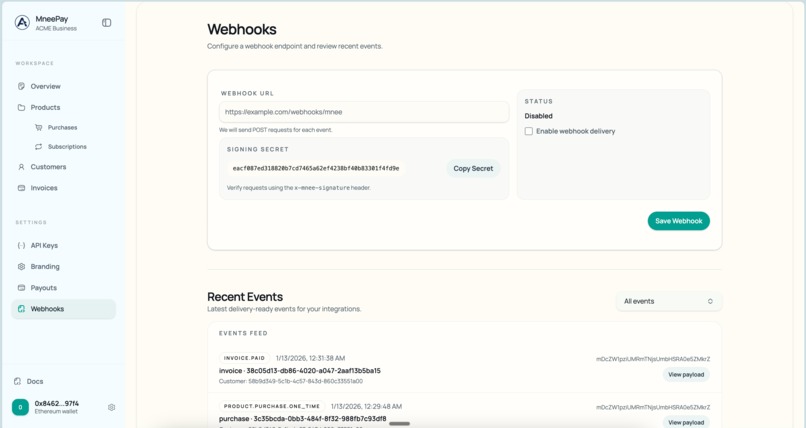Click the Webhooks sidebar icon
The height and width of the screenshot is (428, 806).
pyautogui.click(x=21, y=309)
